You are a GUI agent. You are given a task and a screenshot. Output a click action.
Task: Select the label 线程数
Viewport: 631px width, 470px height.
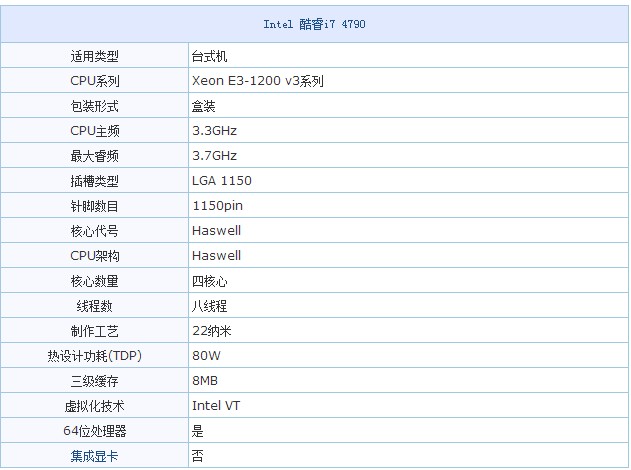94,305
